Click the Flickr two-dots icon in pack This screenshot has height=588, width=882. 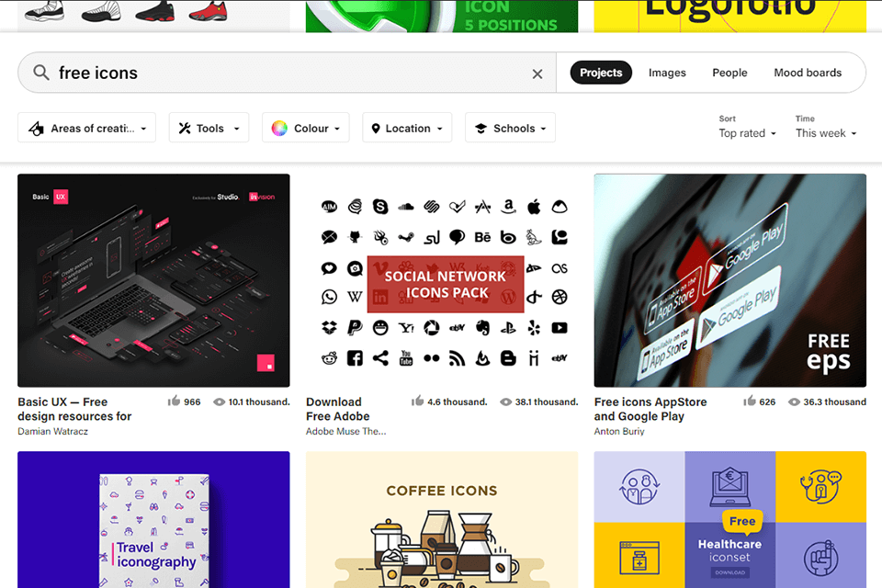pos(432,358)
